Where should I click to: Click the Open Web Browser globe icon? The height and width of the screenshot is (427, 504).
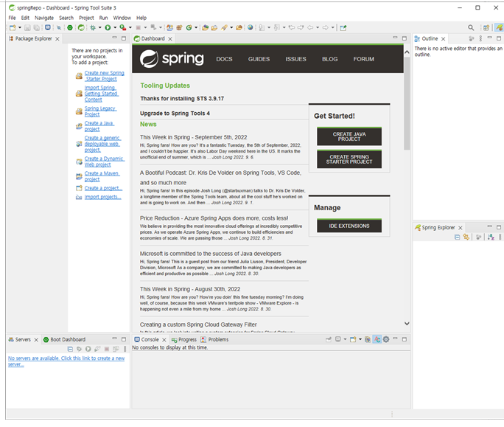[250, 28]
